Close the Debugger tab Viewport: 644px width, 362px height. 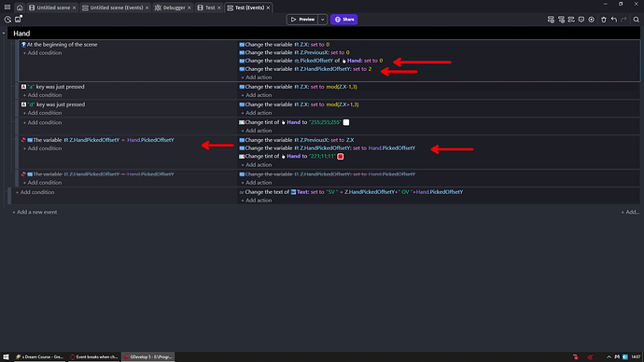click(189, 7)
